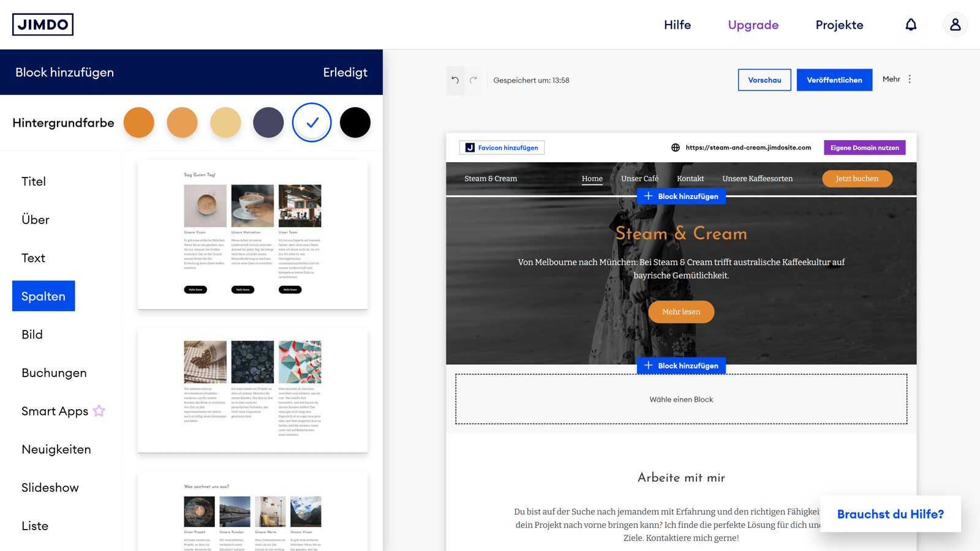980x551 pixels.
Task: Select 'Unser Café' in the site navigation
Action: [x=640, y=178]
